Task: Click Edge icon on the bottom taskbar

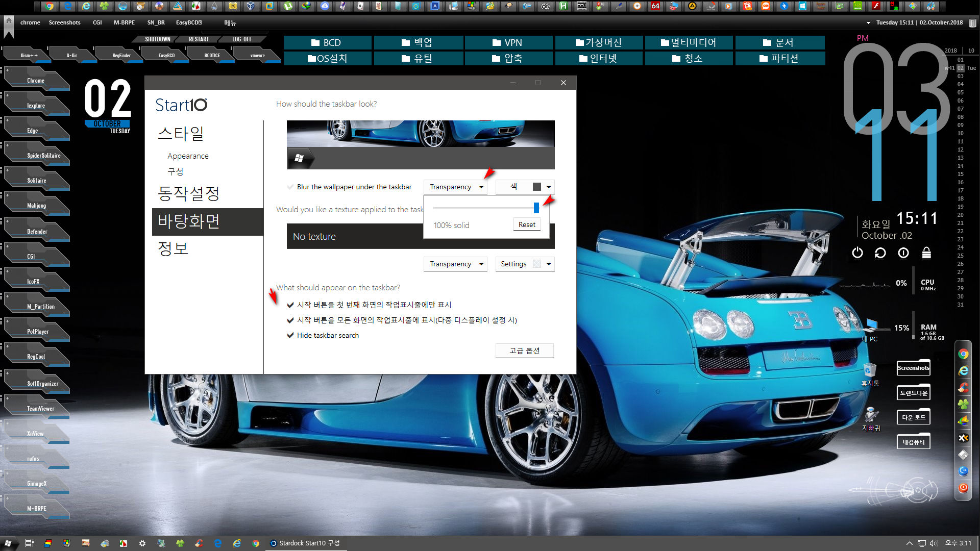Action: pos(218,543)
